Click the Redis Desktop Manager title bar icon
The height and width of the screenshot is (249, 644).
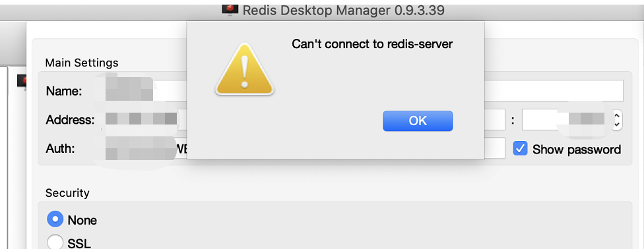[x=230, y=10]
